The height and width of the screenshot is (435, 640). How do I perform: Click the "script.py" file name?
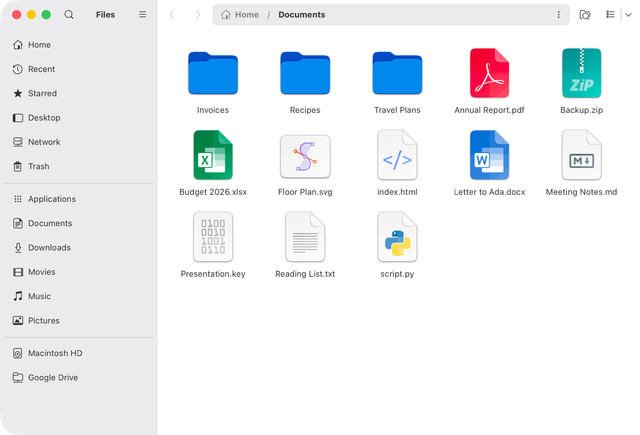click(x=397, y=274)
